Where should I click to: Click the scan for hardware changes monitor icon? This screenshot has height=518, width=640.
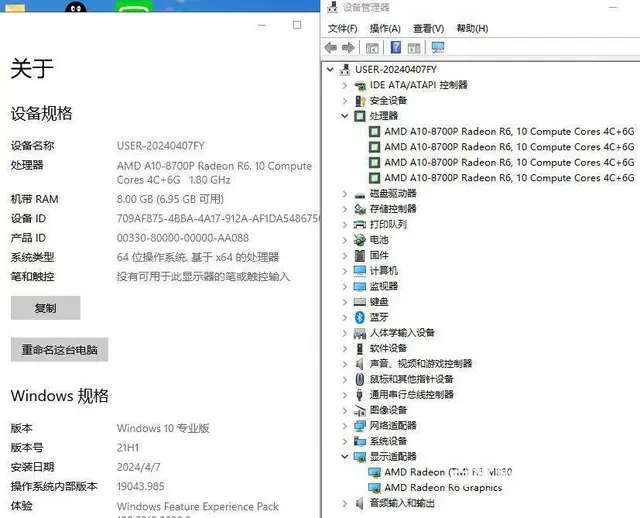[438, 48]
